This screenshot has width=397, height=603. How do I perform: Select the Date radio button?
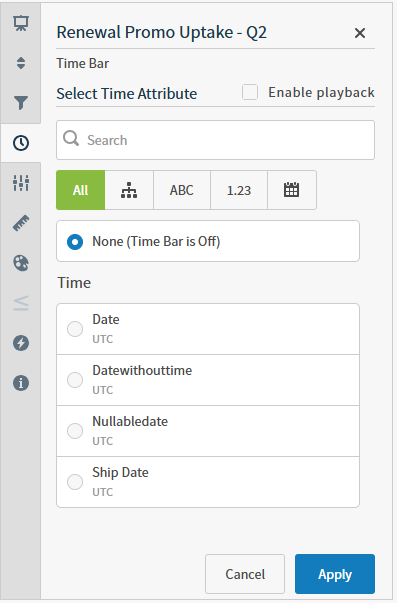tap(75, 329)
